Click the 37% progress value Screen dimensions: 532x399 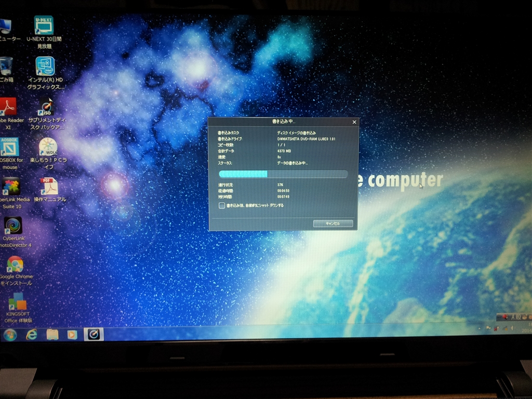click(x=280, y=185)
